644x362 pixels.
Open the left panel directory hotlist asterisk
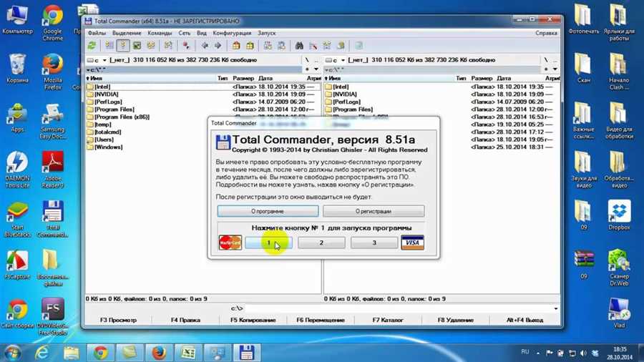point(307,69)
